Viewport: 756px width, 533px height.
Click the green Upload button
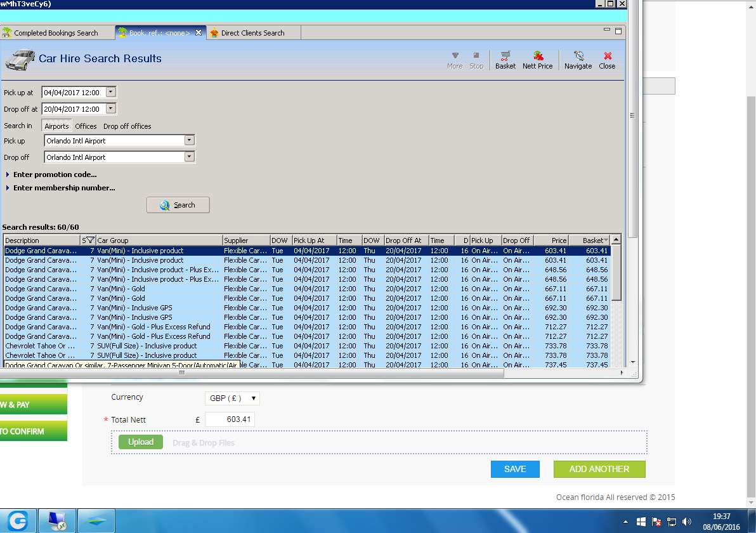141,442
